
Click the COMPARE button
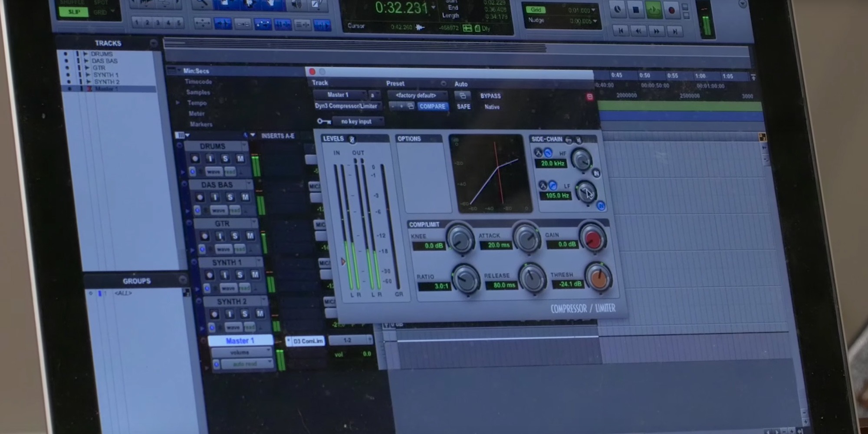[x=432, y=106]
